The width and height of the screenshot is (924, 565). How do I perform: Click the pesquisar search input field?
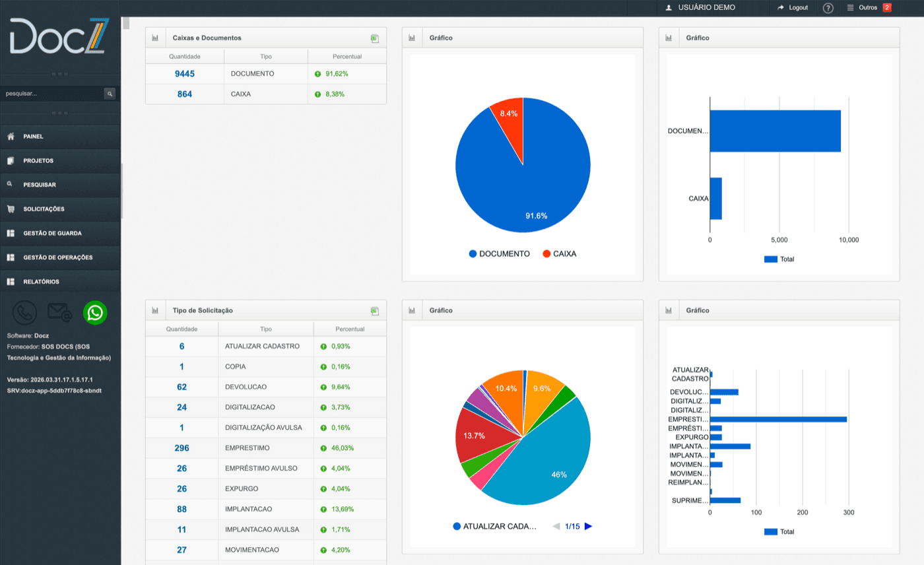(x=51, y=94)
